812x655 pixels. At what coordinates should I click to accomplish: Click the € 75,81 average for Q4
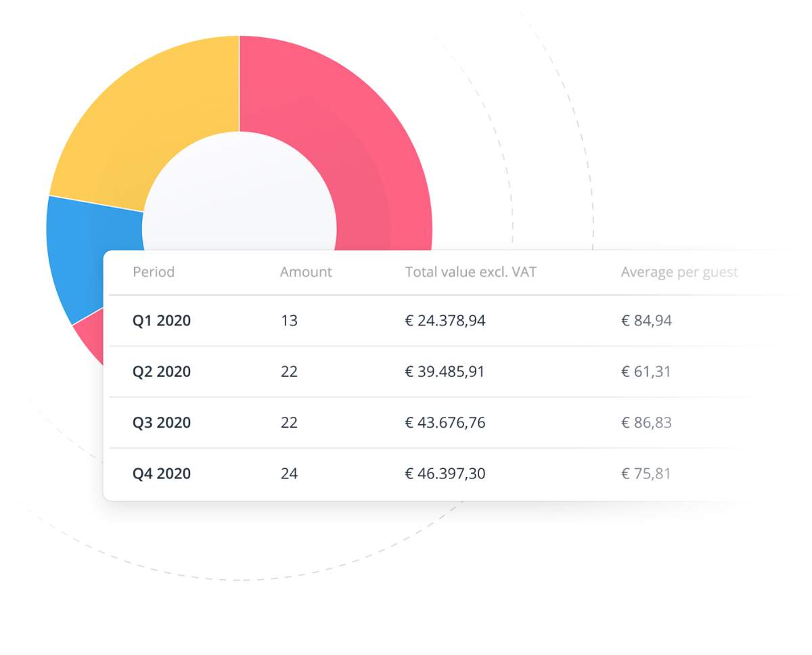coord(646,474)
